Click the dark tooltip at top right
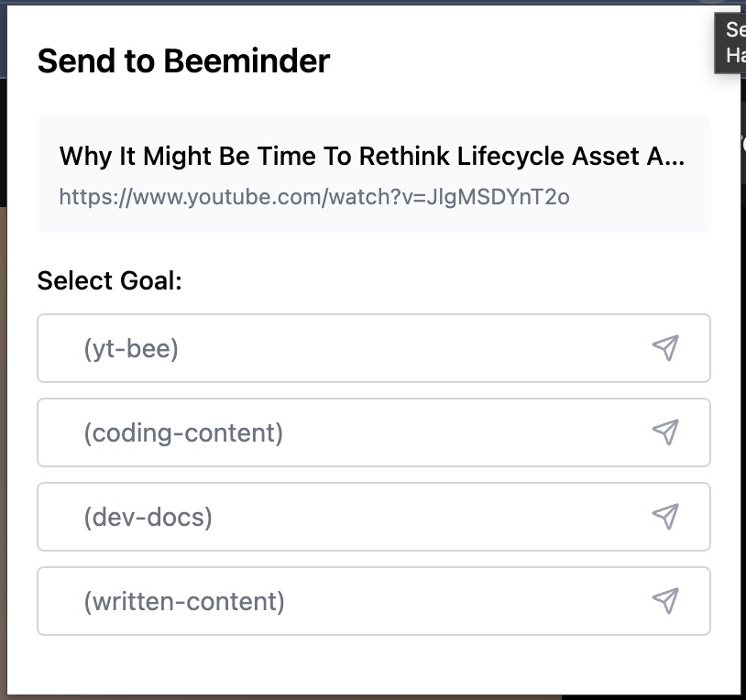The image size is (746, 700). [x=730, y=42]
